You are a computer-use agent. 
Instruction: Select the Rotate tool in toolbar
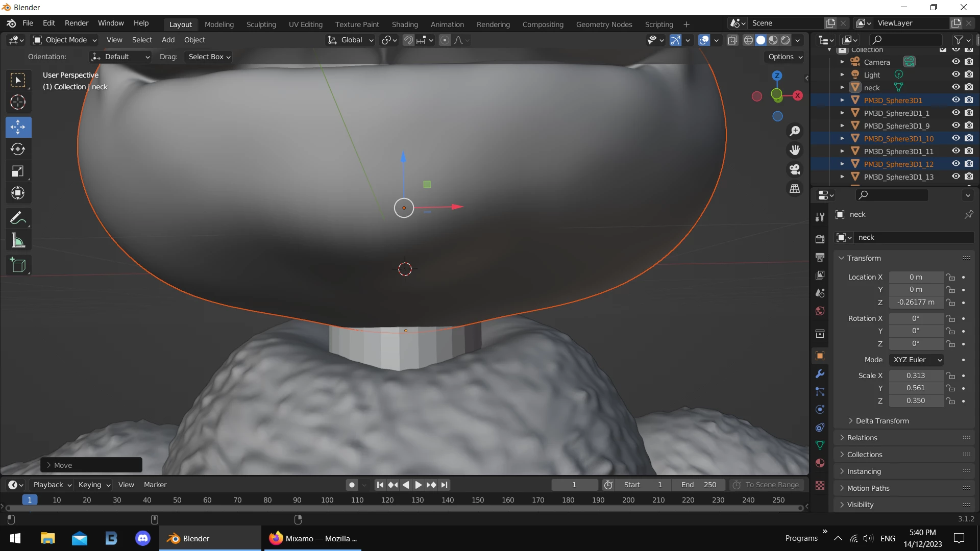point(18,149)
